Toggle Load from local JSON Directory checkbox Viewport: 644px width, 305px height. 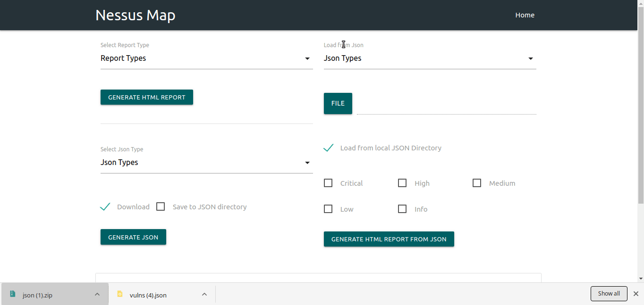329,148
